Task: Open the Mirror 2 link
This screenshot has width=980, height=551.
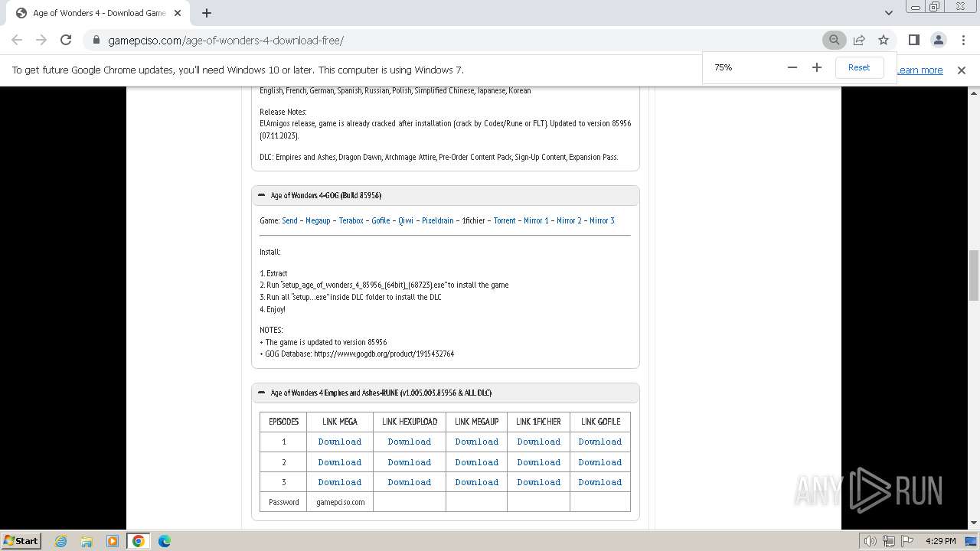Action: (x=569, y=220)
